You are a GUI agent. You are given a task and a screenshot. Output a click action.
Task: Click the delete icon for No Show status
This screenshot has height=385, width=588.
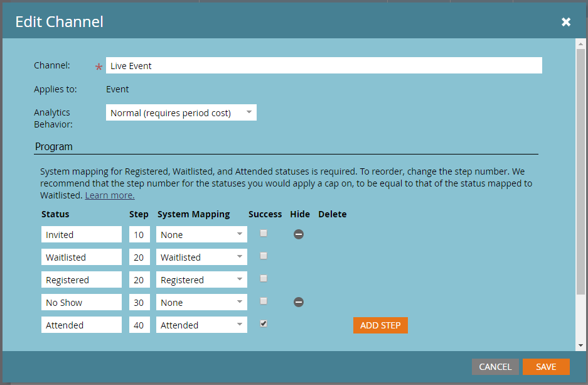tap(299, 302)
